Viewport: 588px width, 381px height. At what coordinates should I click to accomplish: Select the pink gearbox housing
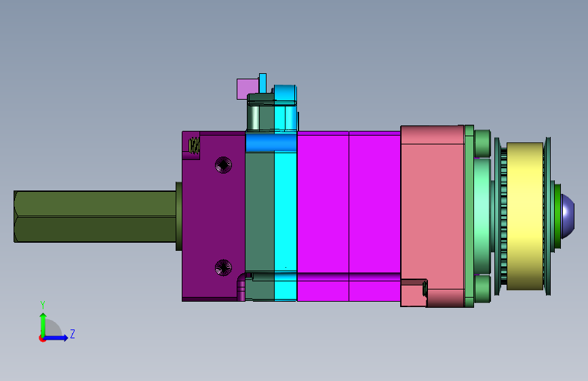pyautogui.click(x=433, y=216)
